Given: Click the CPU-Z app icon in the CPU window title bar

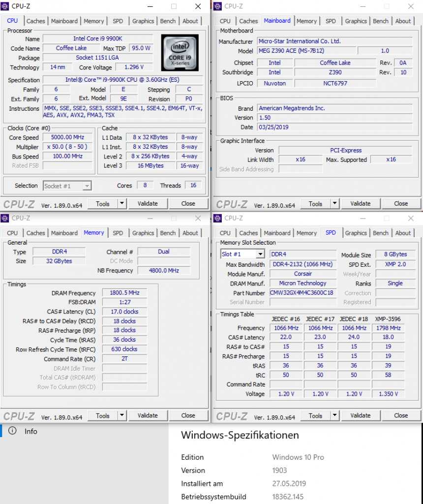Looking at the screenshot, I should (x=5, y=6).
